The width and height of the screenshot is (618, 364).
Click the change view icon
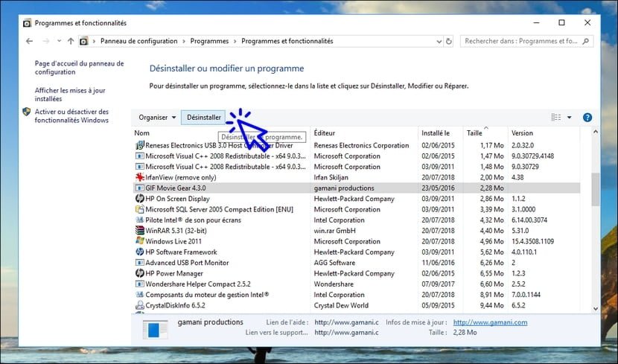tap(556, 118)
